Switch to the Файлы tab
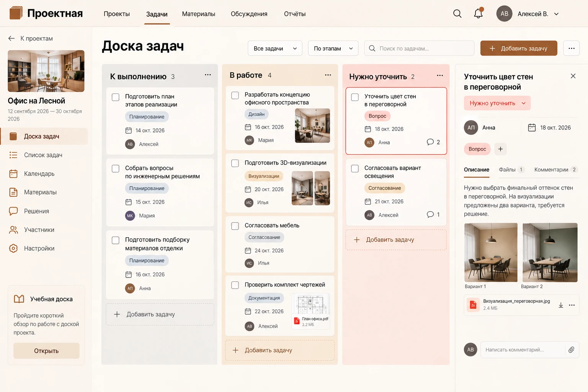Screen dimensions: 588x392 [x=511, y=170]
